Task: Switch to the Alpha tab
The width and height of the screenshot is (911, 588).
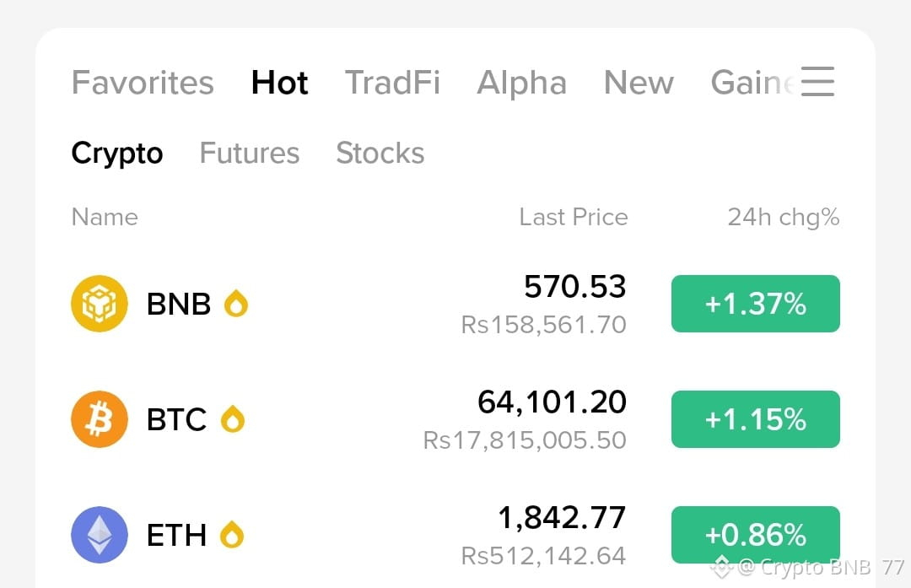Action: click(522, 84)
